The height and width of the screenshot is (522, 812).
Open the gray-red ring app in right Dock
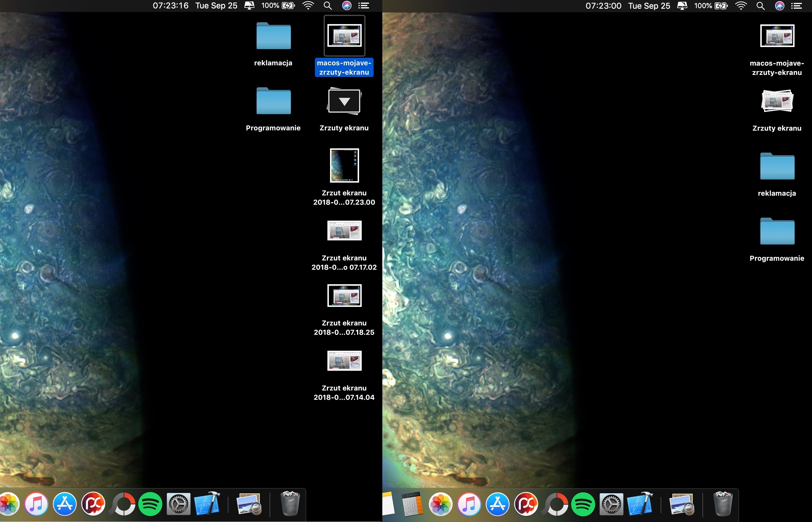(x=555, y=504)
